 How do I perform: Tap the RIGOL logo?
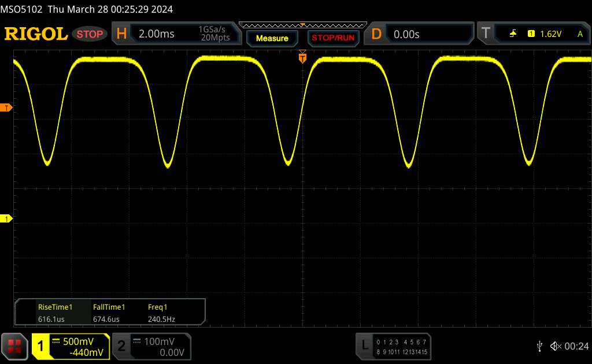pos(36,34)
